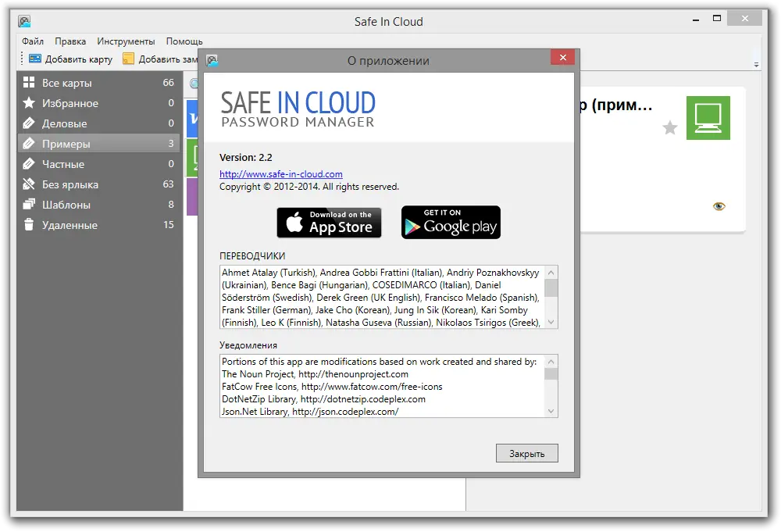This screenshot has height=532, width=781.
Task: Select Удаленные category
Action: (100, 225)
